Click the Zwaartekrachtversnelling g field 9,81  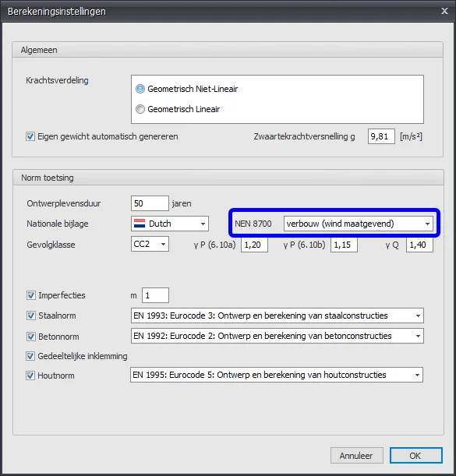click(381, 136)
